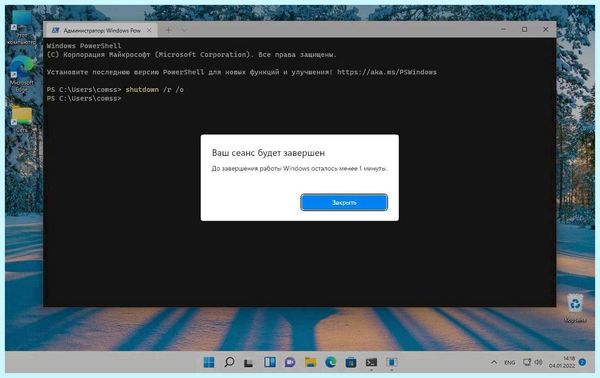Select the This PC desktop icon
Screen dimensions: 600x378
(21, 28)
